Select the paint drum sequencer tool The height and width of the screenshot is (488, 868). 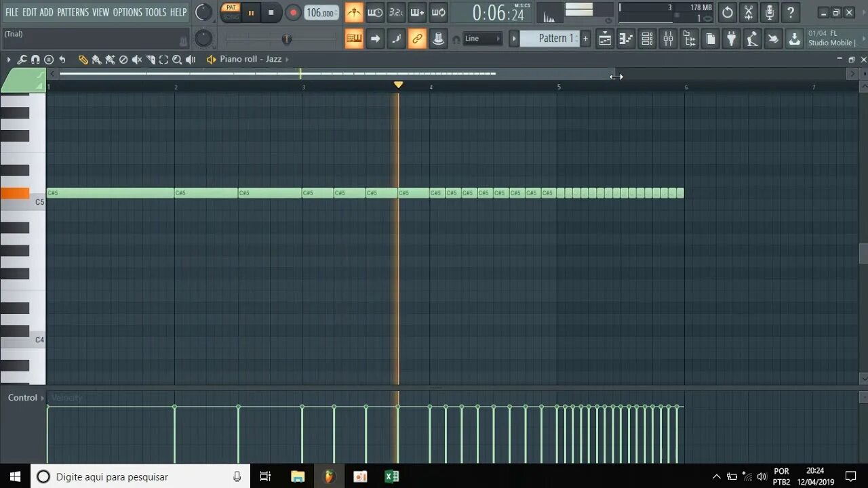point(110,60)
